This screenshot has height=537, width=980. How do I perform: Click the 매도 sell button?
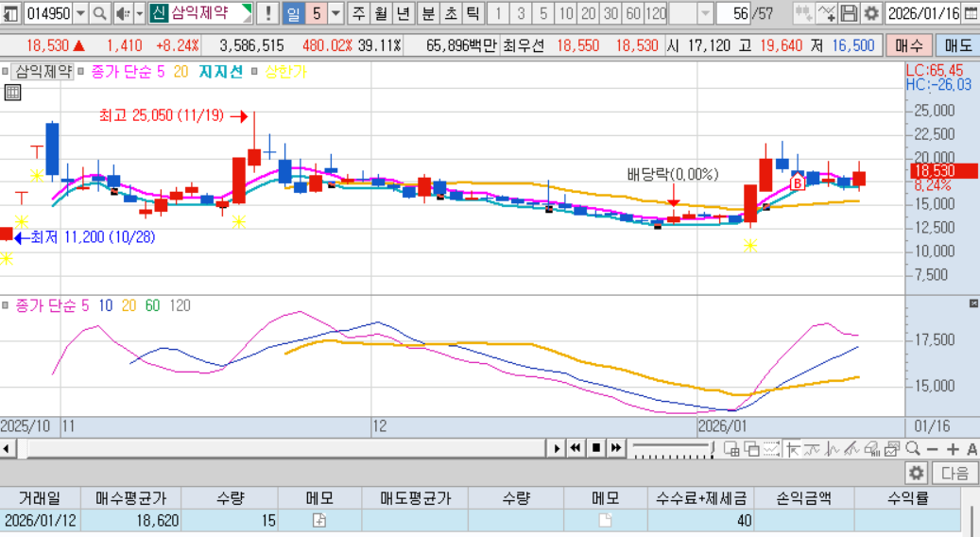pyautogui.click(x=957, y=45)
